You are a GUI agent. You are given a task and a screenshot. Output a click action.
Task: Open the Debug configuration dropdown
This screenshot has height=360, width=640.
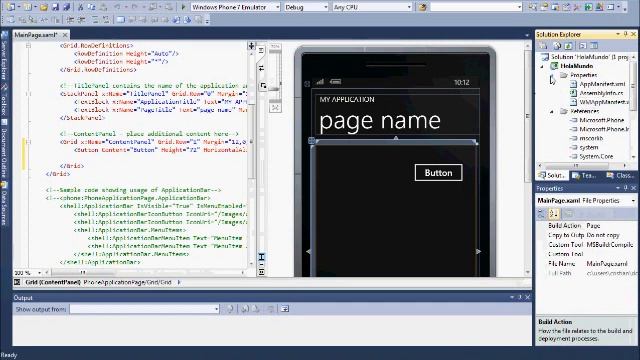coord(325,7)
